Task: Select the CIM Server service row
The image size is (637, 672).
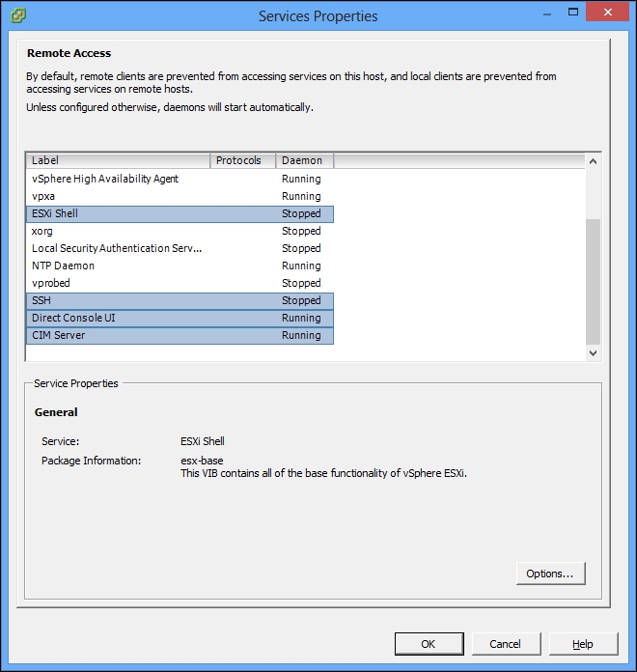Action: click(180, 336)
